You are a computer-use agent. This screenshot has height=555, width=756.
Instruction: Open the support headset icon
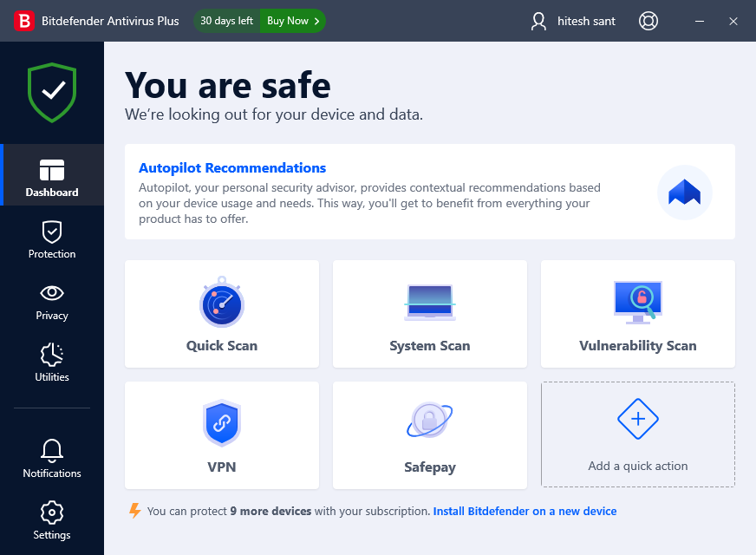[x=648, y=21]
